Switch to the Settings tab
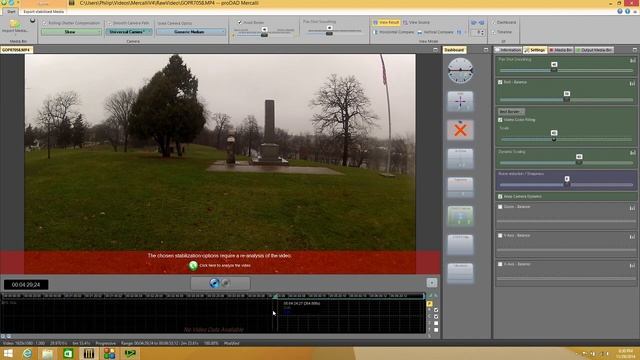The image size is (640, 360). coord(535,50)
